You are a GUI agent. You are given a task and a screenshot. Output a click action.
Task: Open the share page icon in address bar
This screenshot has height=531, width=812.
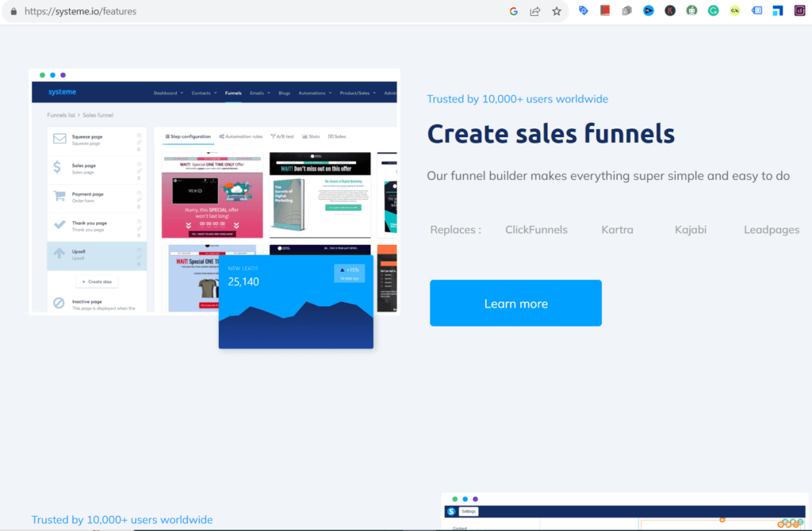pyautogui.click(x=535, y=11)
